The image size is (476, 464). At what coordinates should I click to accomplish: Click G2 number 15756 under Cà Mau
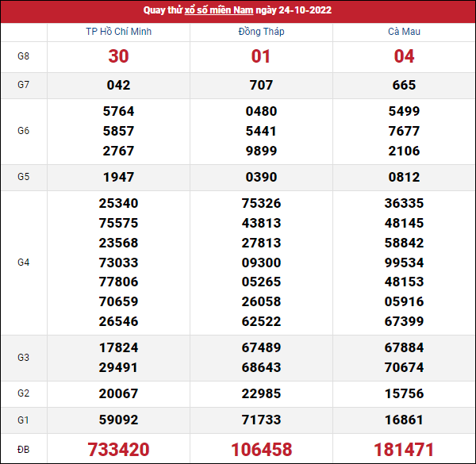(404, 393)
